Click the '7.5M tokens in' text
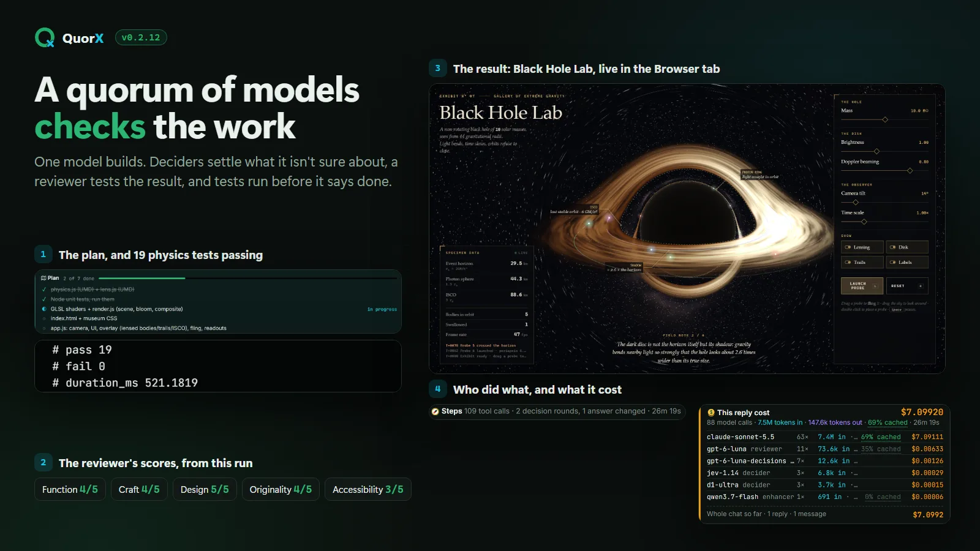 pyautogui.click(x=780, y=422)
